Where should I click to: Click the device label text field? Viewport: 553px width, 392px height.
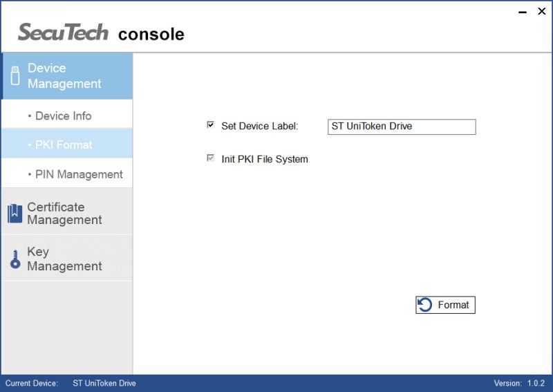[x=402, y=127]
